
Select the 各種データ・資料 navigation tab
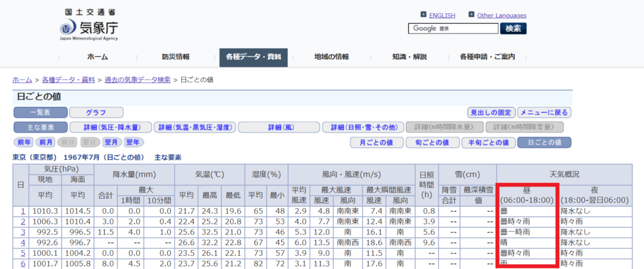pyautogui.click(x=253, y=57)
